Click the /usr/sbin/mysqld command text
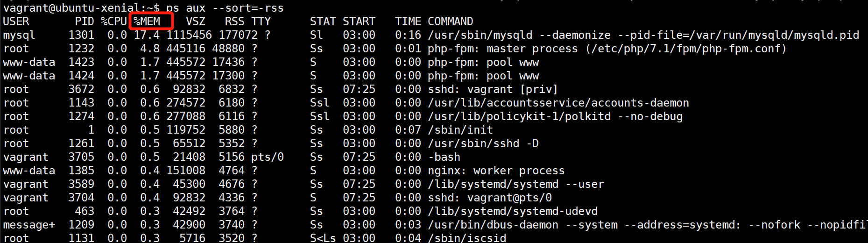The image size is (868, 243). point(480,35)
